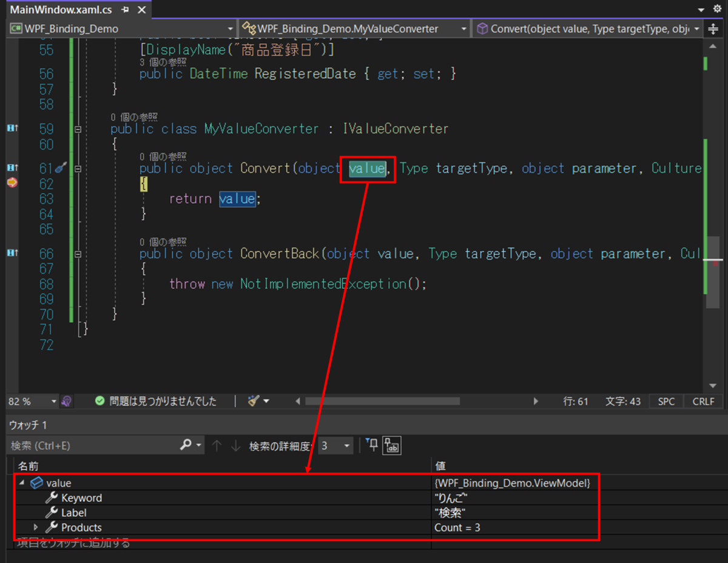Click the no issues found status
Viewport: 728px width, 563px height.
pos(156,401)
